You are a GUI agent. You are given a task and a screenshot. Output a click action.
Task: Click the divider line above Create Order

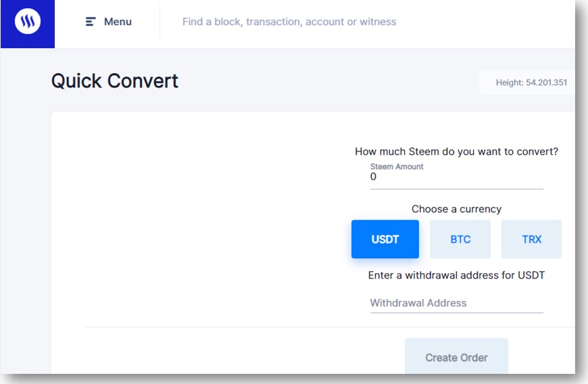[x=330, y=327]
